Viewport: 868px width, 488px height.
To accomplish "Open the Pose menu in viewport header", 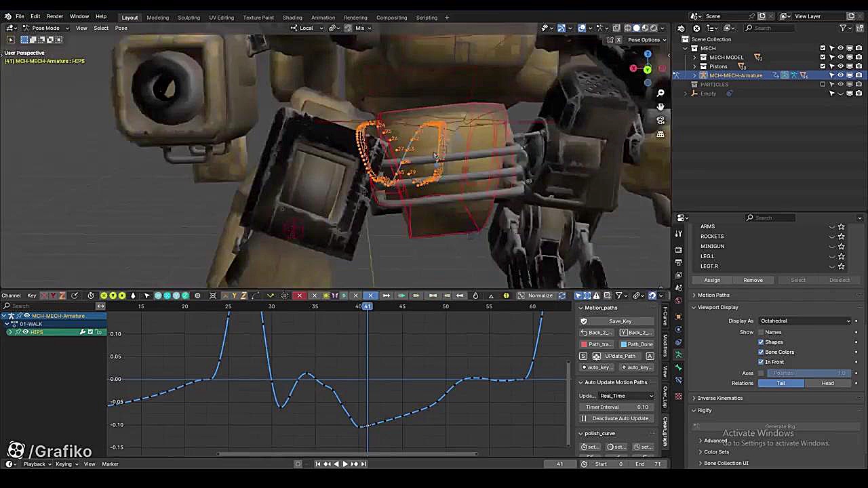I will click(121, 28).
